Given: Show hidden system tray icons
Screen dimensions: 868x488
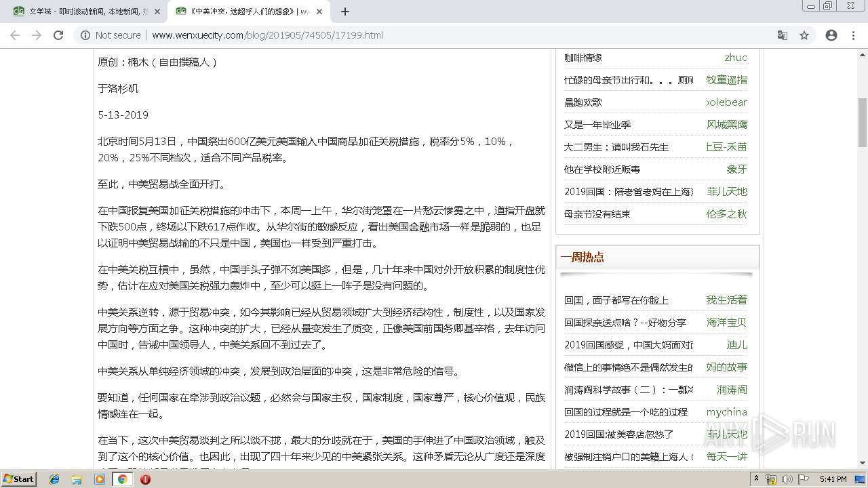Looking at the screenshot, I should [x=757, y=479].
